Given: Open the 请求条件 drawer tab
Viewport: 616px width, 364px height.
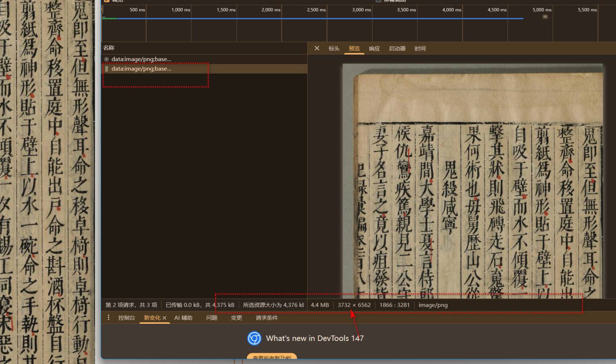Looking at the screenshot, I should [267, 318].
